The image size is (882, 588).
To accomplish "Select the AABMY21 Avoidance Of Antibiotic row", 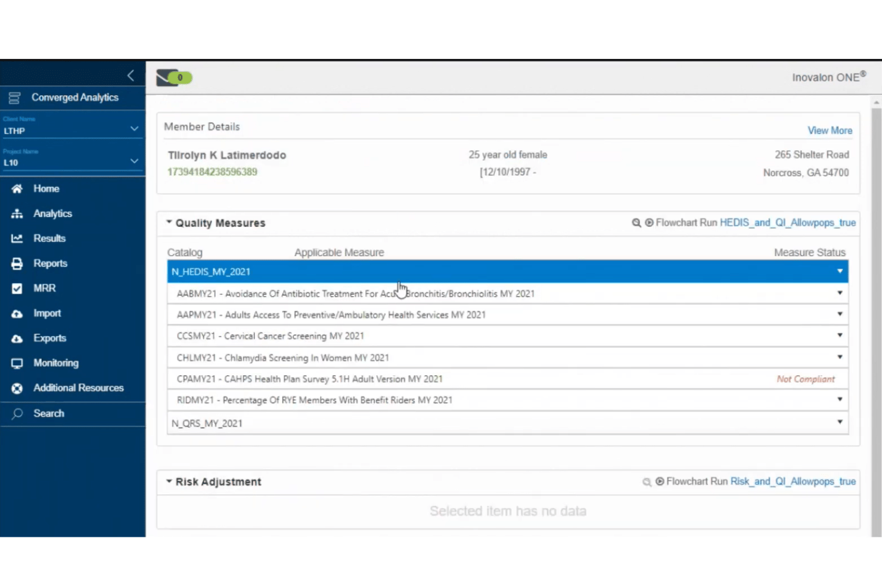I will pyautogui.click(x=508, y=293).
